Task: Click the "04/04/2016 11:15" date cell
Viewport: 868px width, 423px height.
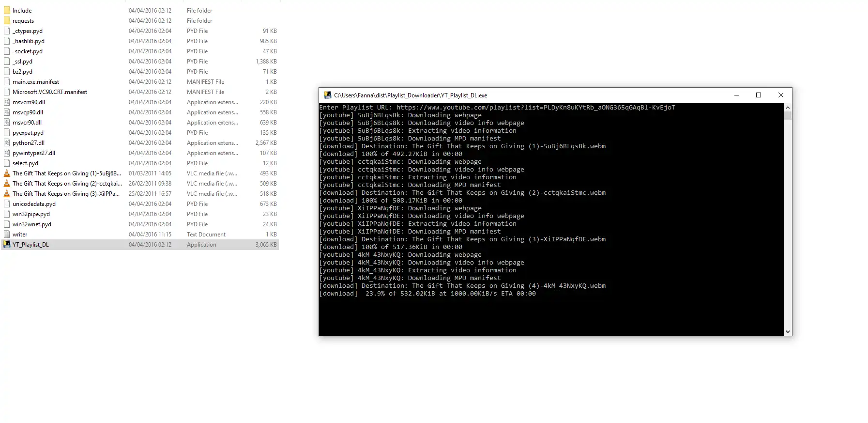Action: coord(150,235)
